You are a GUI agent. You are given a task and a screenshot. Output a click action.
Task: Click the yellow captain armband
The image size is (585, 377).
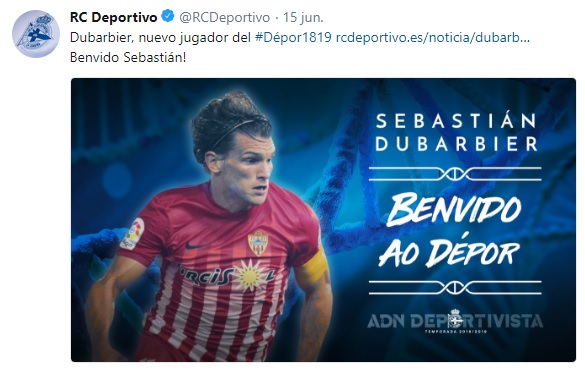pos(316,267)
